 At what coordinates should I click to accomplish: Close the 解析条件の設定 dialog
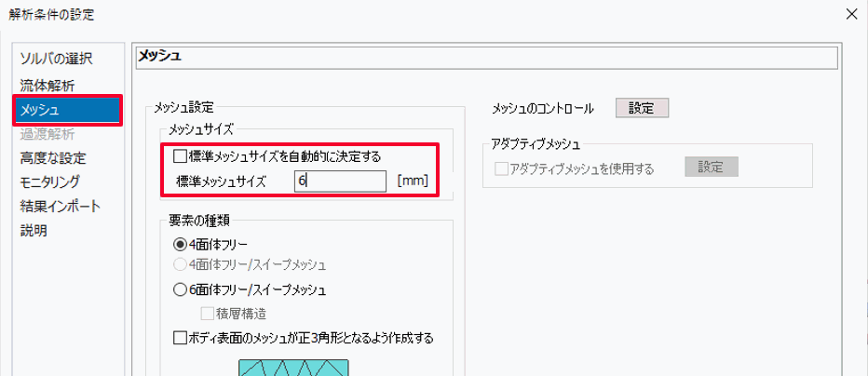click(x=850, y=14)
